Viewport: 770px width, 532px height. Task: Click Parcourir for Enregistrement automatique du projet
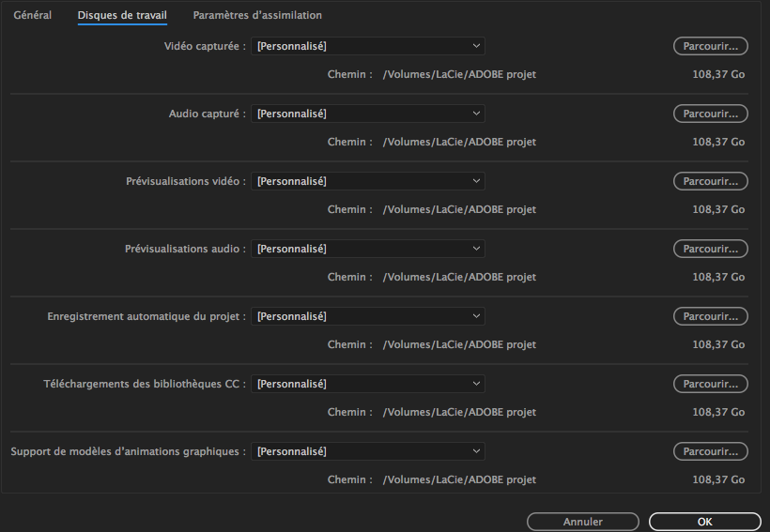tap(711, 316)
